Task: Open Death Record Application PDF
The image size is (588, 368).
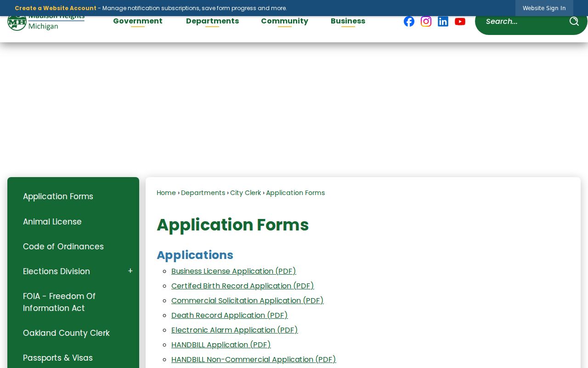Action: [230, 316]
